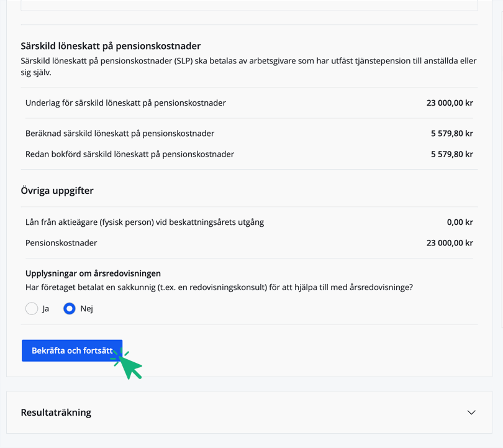Click Underlag för särskild löneskatt value 23 000,00 kr
Screen dimensions: 503x448
click(450, 103)
